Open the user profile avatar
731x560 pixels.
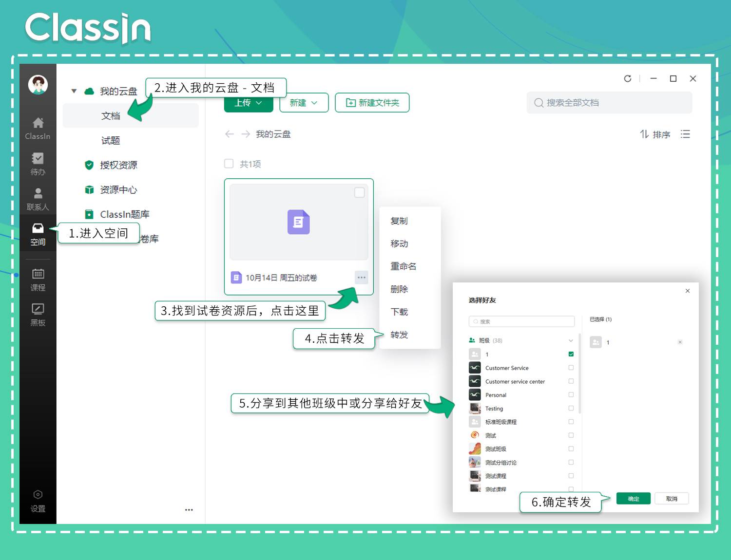tap(38, 85)
